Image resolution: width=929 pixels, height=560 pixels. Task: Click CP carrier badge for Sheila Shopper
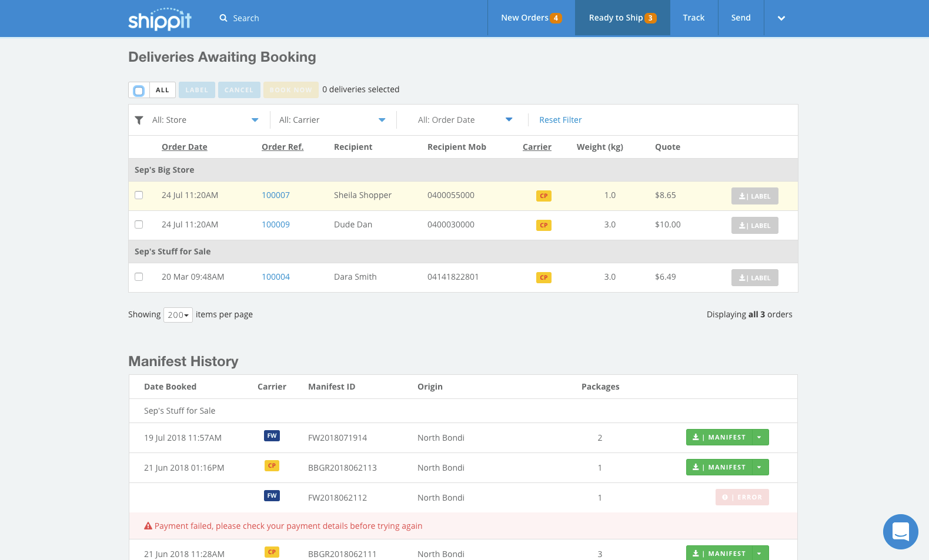543,196
